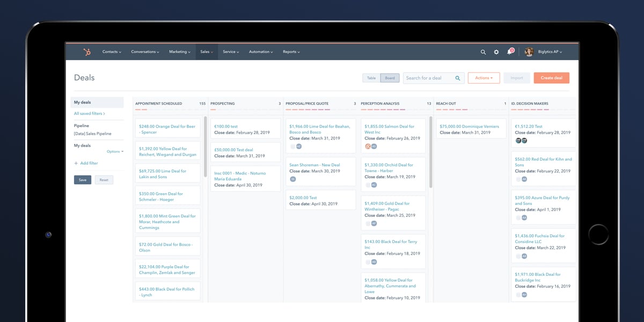This screenshot has height=322, width=644.
Task: Click owner avatar on Lime Deal for Beahan
Action: 299,146
